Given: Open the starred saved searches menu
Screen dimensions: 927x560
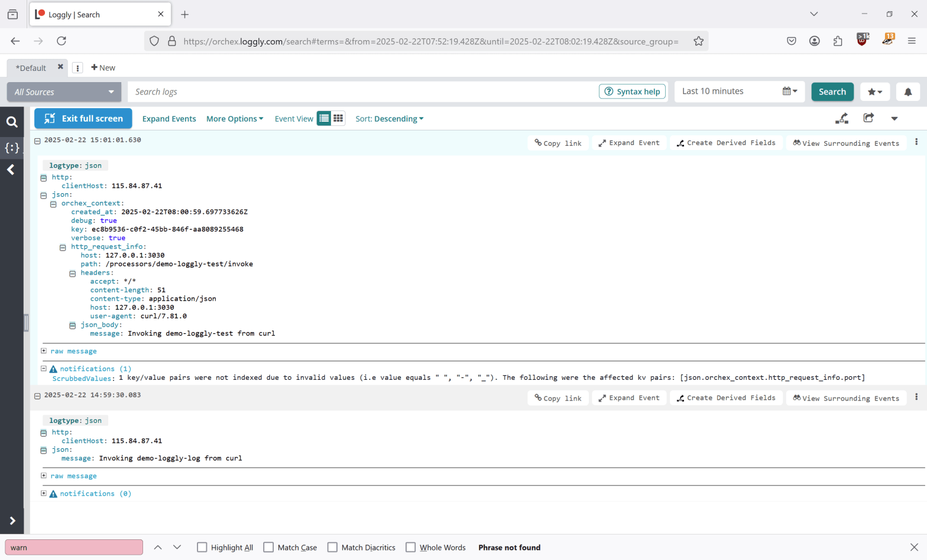Looking at the screenshot, I should coord(874,92).
